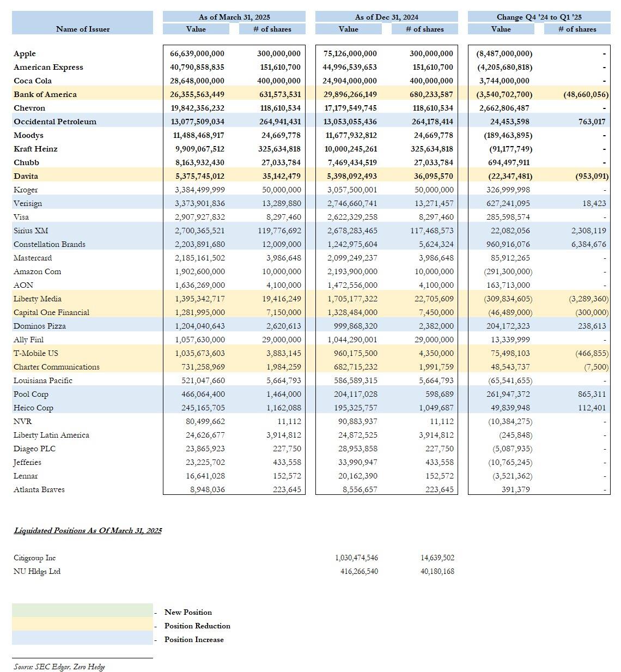621x672 pixels.
Task: Select the Apple issuer name
Action: click(25, 53)
